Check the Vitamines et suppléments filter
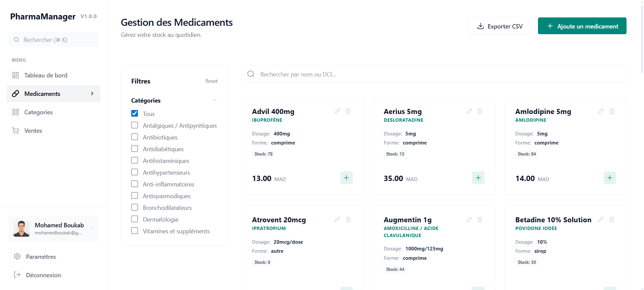This screenshot has height=290, width=644. (135, 231)
